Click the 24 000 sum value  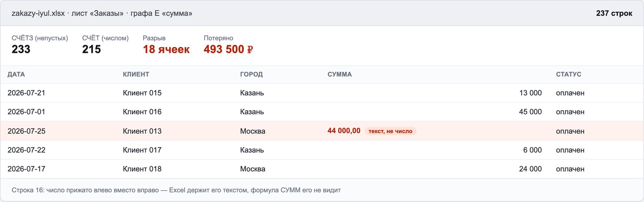click(x=530, y=169)
